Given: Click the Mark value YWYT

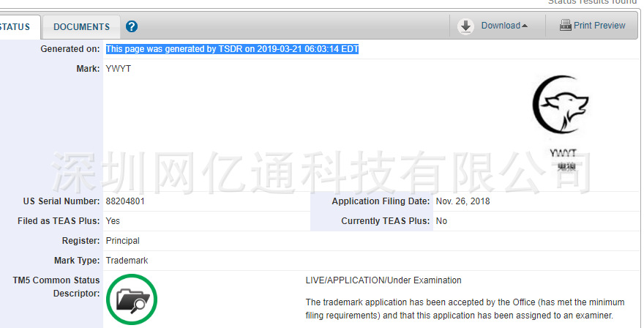Looking at the screenshot, I should (x=119, y=69).
